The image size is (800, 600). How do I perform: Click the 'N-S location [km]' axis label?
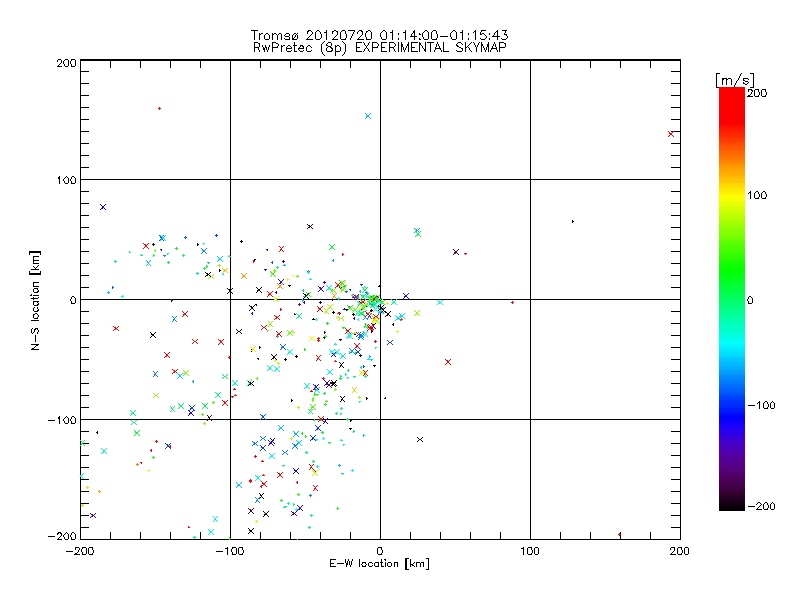coord(35,301)
